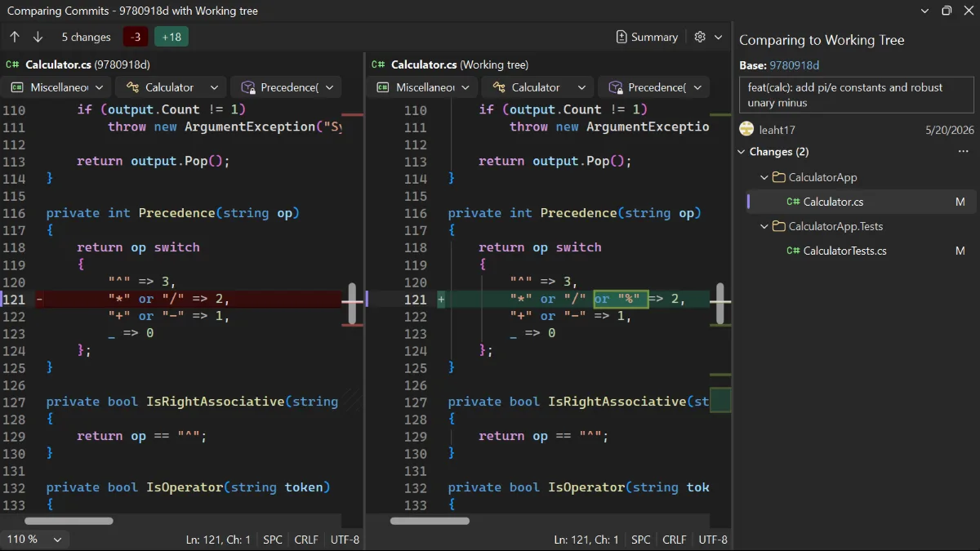Open the Calculator class dropdown in Working tree pane

click(x=537, y=87)
